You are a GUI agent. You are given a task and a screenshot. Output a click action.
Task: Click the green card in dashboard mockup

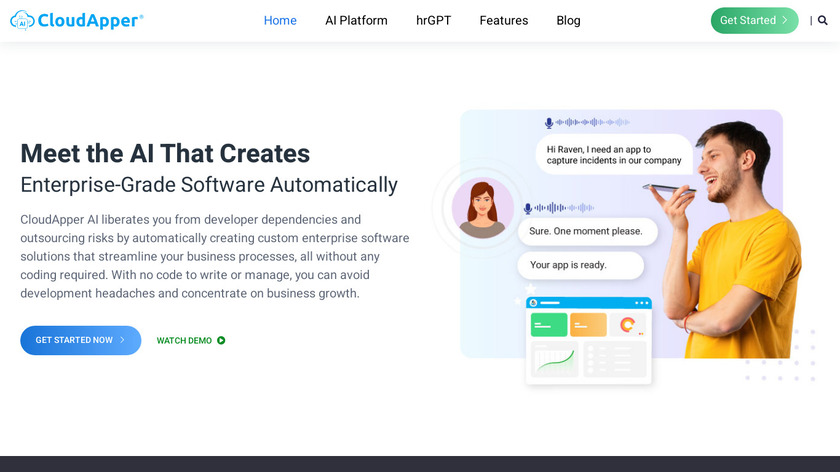click(x=549, y=325)
